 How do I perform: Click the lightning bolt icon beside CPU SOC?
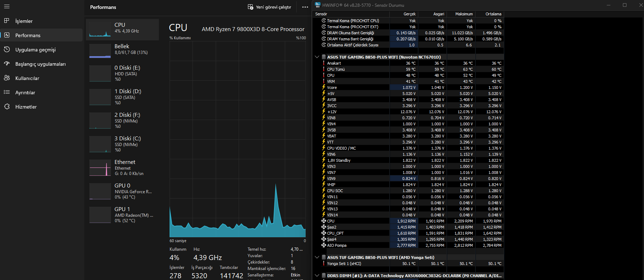coord(324,191)
